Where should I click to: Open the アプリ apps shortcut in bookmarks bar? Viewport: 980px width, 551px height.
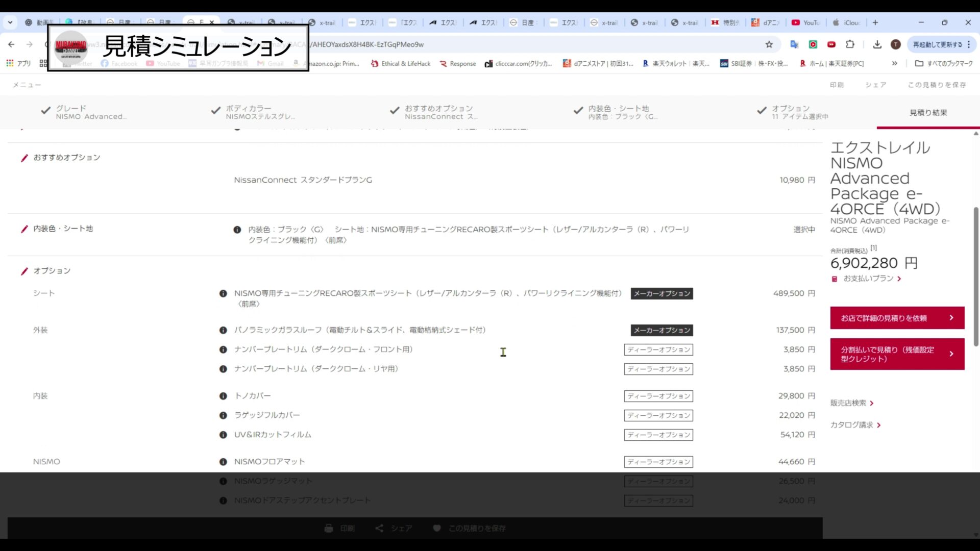pyautogui.click(x=18, y=63)
